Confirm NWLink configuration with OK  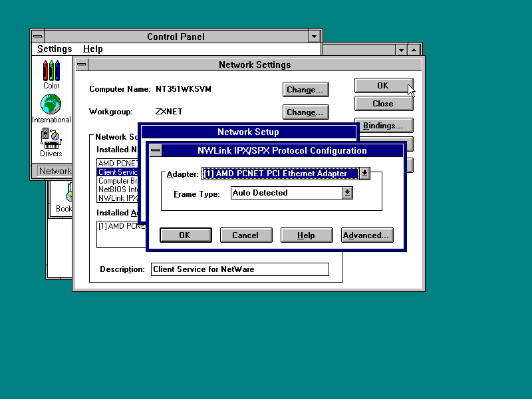pos(186,235)
